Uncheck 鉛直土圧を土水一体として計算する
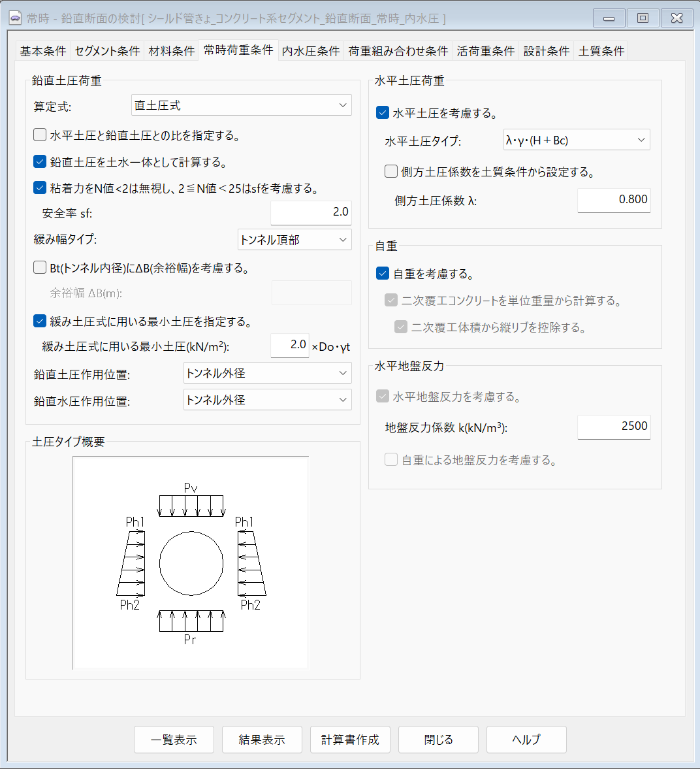700x769 pixels. 40,162
